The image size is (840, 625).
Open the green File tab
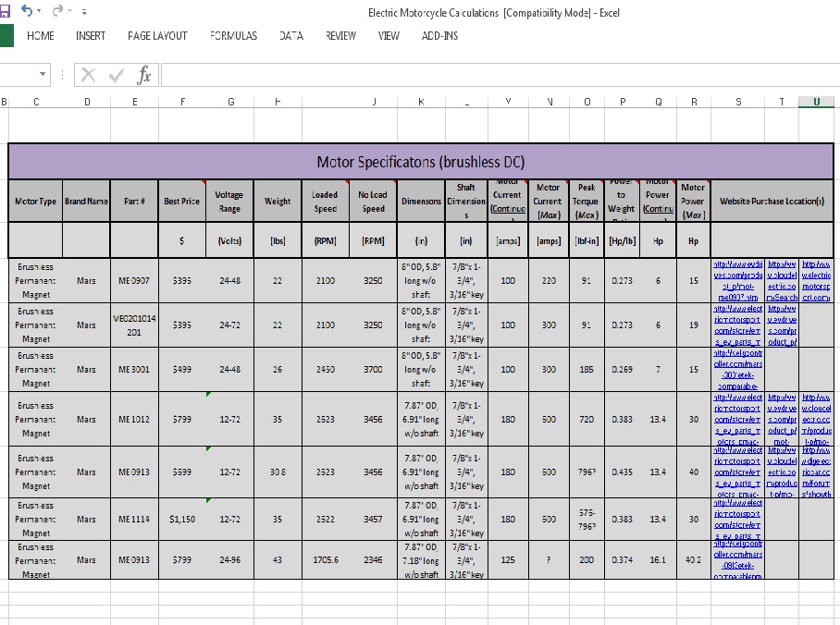tap(6, 36)
